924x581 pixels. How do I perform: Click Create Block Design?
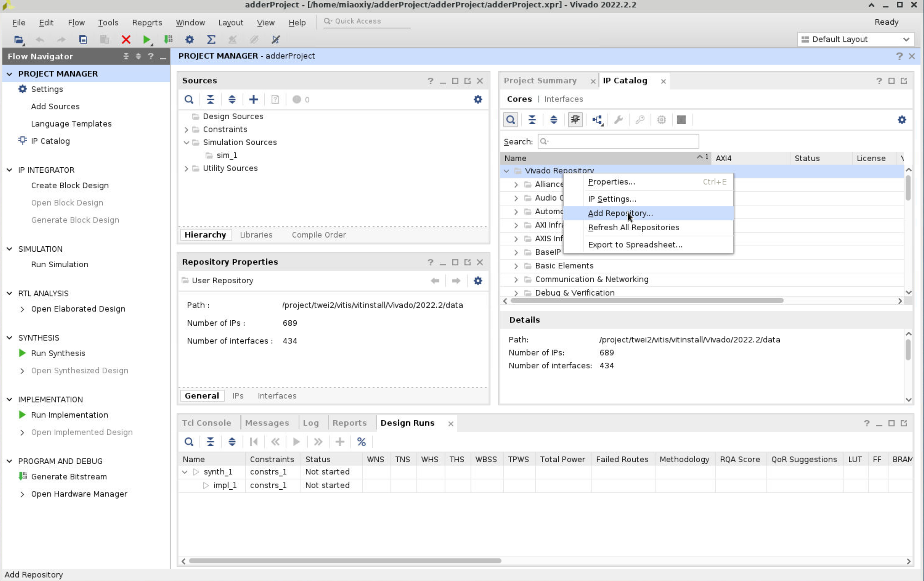pos(70,185)
